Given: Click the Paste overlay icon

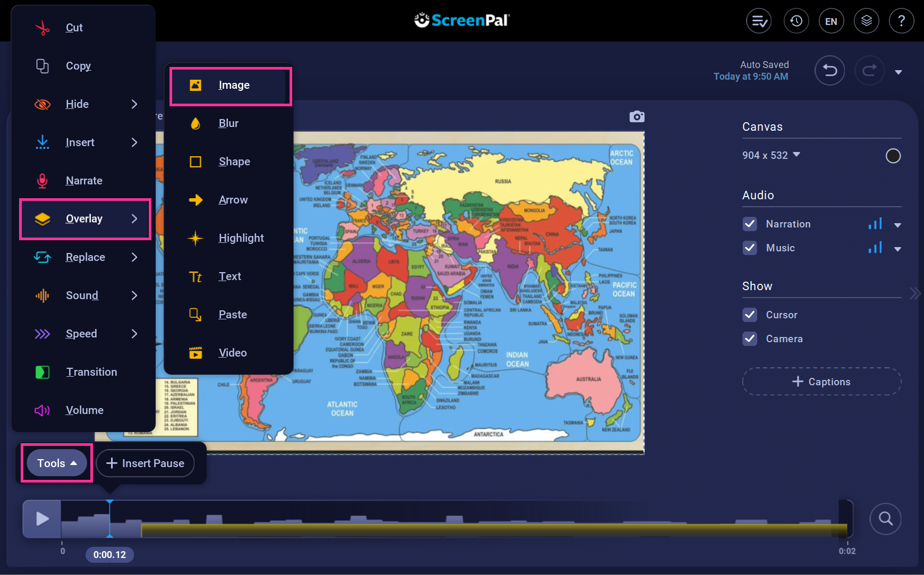Looking at the screenshot, I should (196, 315).
